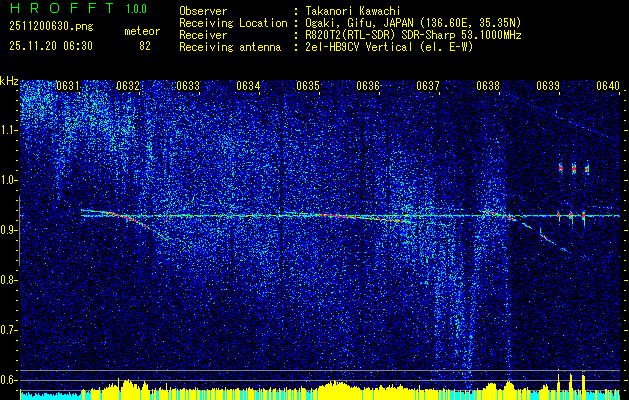Screen dimensions: 629x400
Task: Click the Receiving antenna label
Action: (x=230, y=47)
